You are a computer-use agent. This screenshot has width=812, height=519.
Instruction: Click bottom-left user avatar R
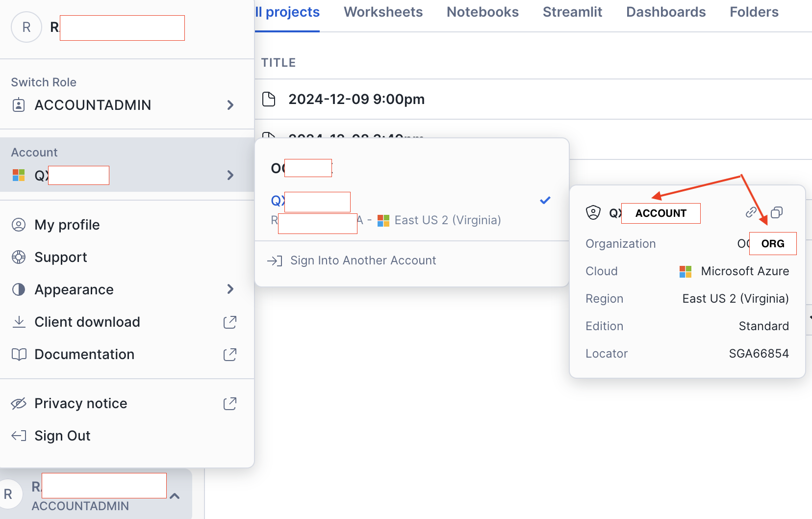(x=8, y=494)
